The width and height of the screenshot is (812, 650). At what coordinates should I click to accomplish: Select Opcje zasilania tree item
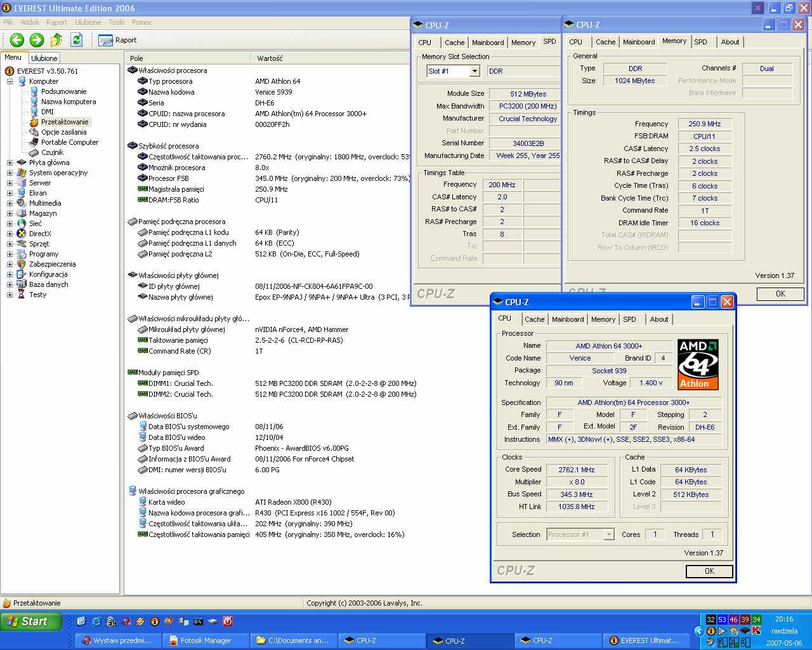(63, 132)
